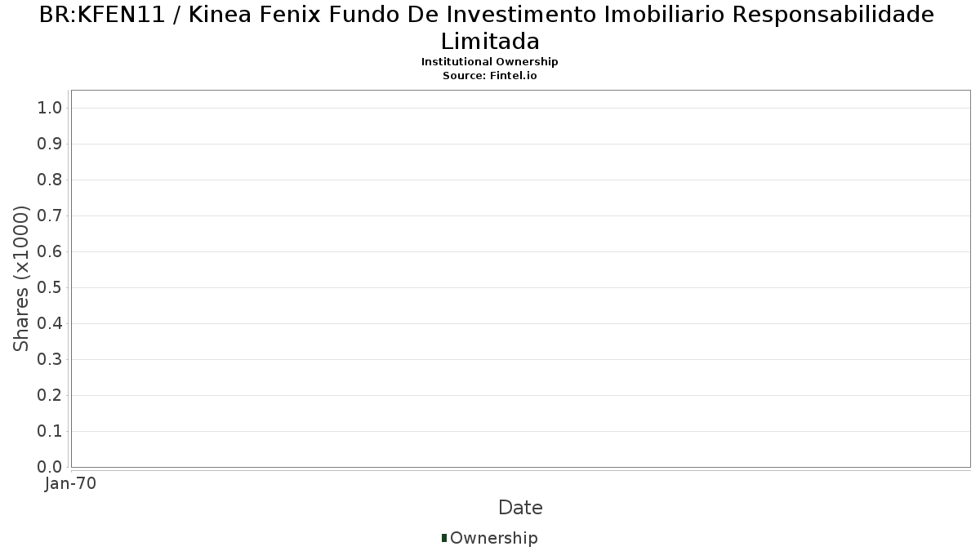The height and width of the screenshot is (551, 980).
Task: Click the Ownership legend color swatch
Action: point(444,538)
